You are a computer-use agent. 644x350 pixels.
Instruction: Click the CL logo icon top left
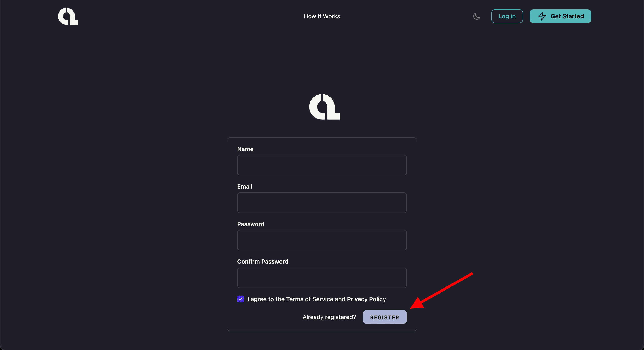click(x=68, y=16)
